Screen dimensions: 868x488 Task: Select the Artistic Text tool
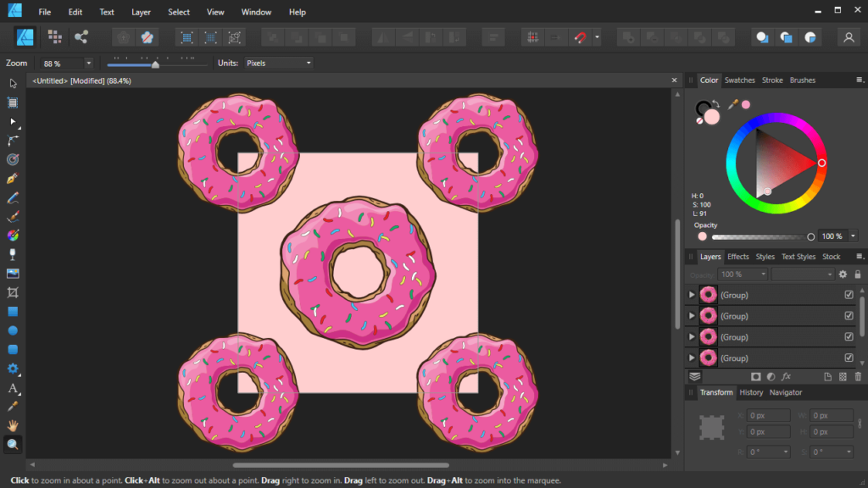point(13,388)
